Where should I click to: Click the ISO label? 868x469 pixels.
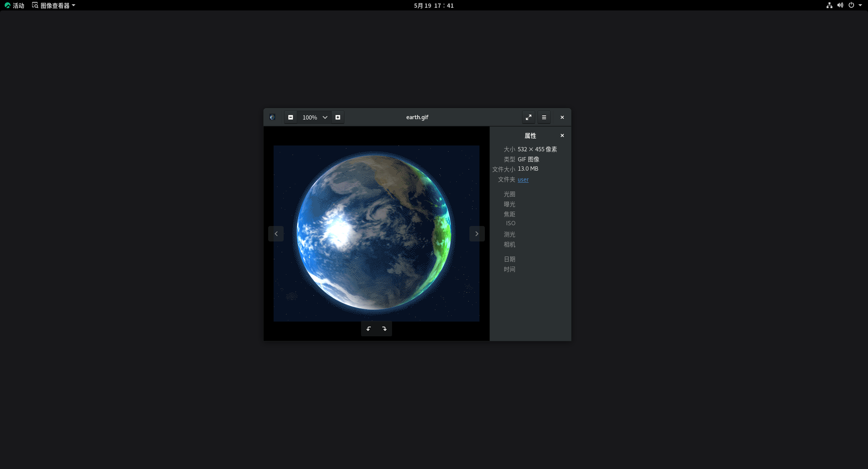(510, 223)
